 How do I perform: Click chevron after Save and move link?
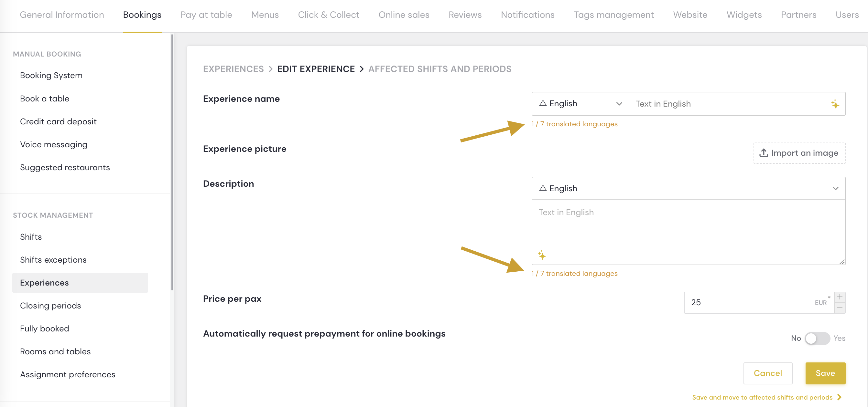pyautogui.click(x=839, y=397)
